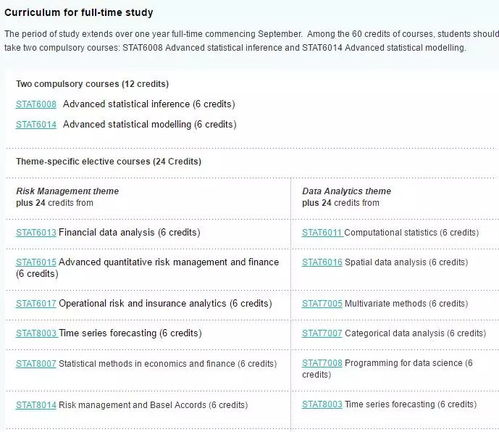Open STAT7005 Multivariate methods link

pos(322,304)
